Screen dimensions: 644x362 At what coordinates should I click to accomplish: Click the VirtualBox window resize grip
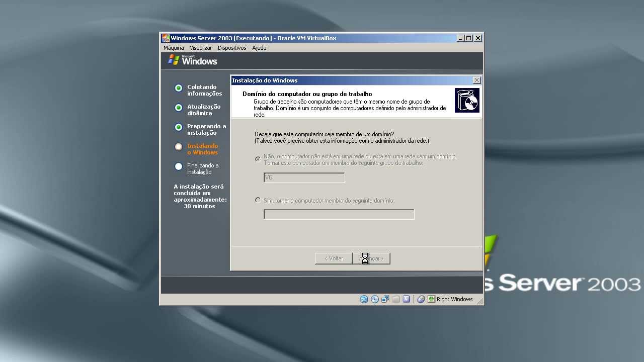pyautogui.click(x=480, y=301)
